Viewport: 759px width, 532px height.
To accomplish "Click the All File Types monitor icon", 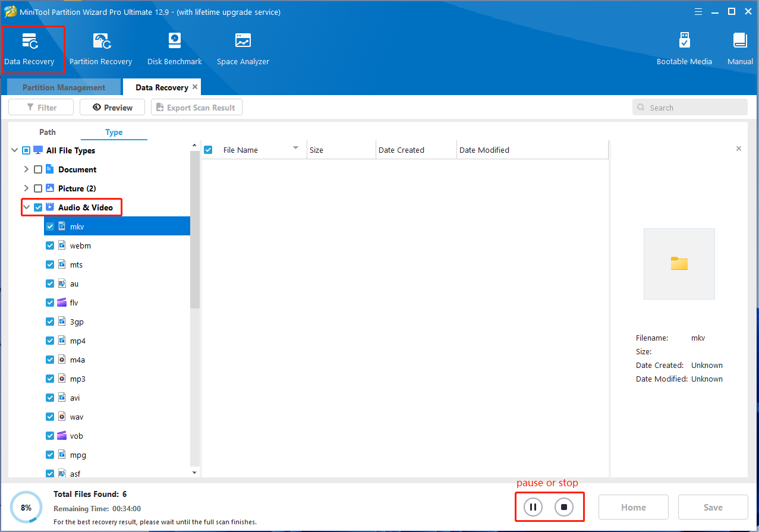I will [38, 150].
